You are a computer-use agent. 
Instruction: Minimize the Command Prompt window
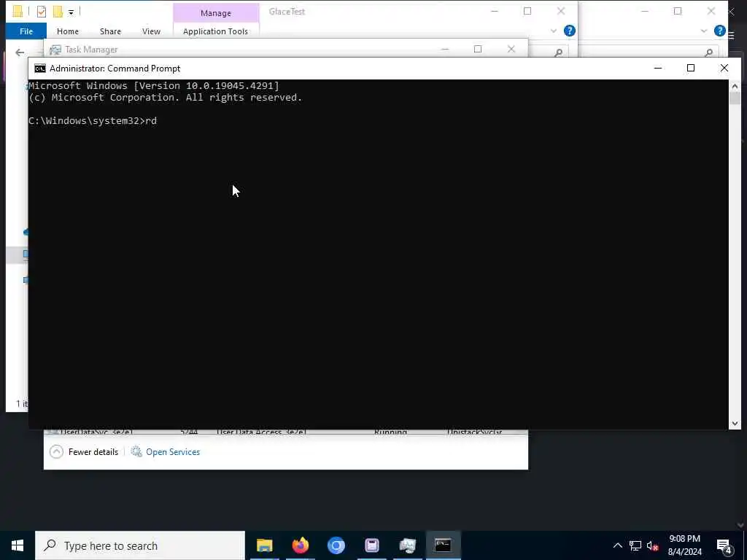click(x=658, y=68)
